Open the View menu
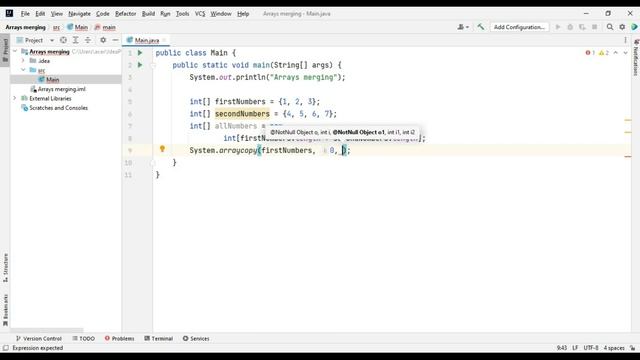This screenshot has height=360, width=640. click(57, 13)
